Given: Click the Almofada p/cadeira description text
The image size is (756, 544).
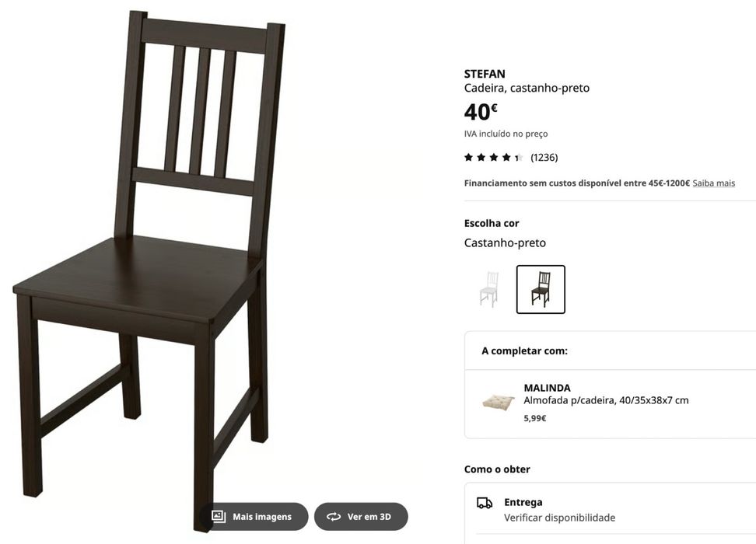Looking at the screenshot, I should (x=606, y=401).
